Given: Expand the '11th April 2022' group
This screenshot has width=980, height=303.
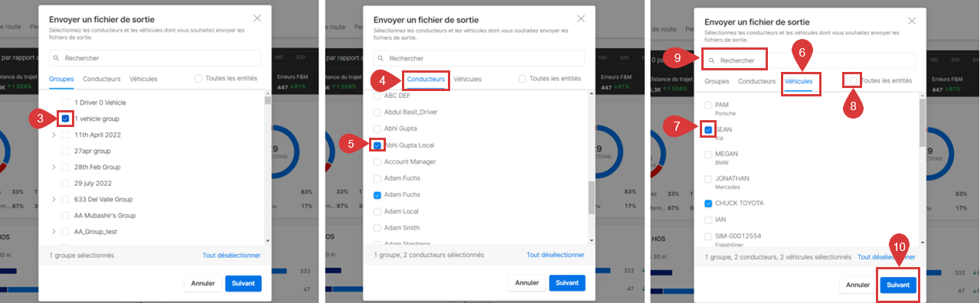Looking at the screenshot, I should (54, 135).
